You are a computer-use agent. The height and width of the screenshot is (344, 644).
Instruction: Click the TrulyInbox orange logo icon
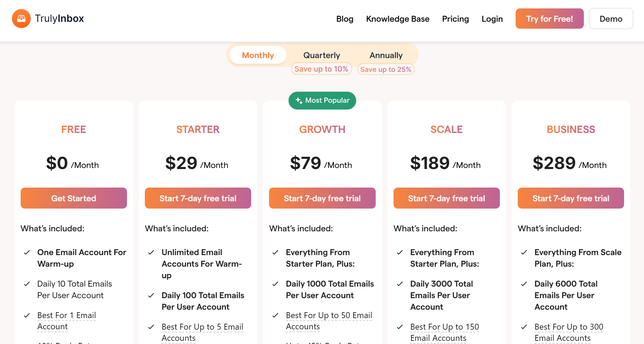tap(21, 19)
